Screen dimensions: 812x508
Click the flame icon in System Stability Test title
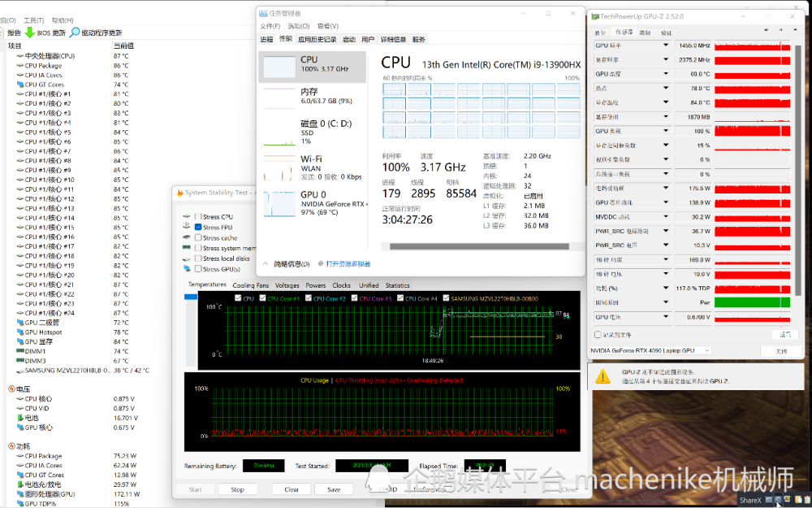point(179,193)
